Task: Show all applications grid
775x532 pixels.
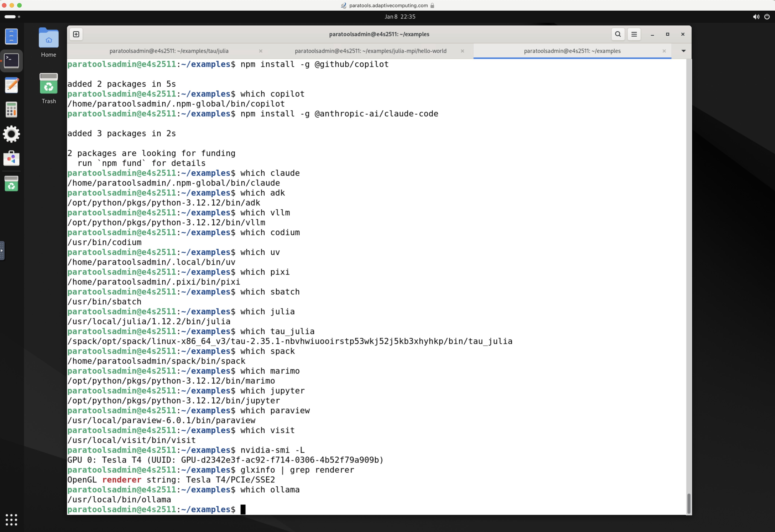Action: (x=11, y=519)
